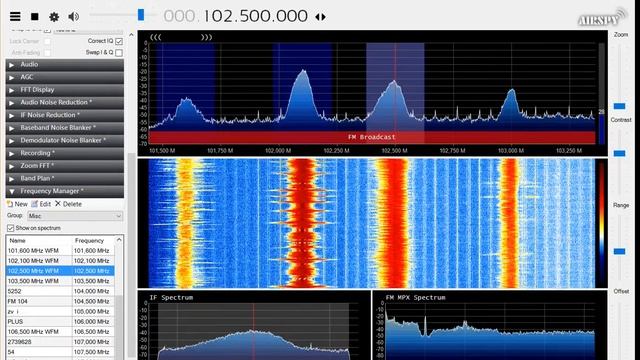The height and width of the screenshot is (360, 640).
Task: Click the AIRSPY logo
Action: coord(602,18)
